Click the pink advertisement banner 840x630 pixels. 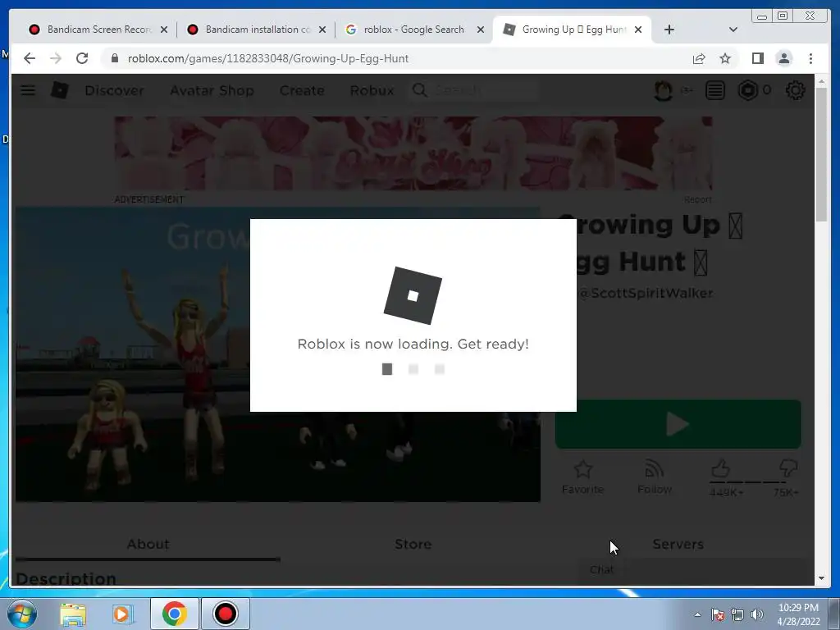pos(413,153)
